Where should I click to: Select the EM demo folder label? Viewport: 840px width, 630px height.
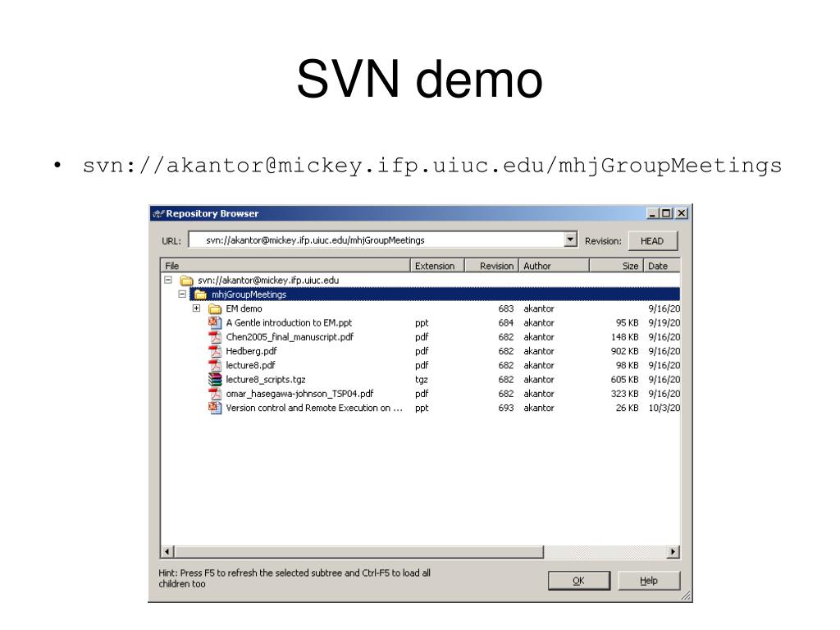(x=244, y=308)
